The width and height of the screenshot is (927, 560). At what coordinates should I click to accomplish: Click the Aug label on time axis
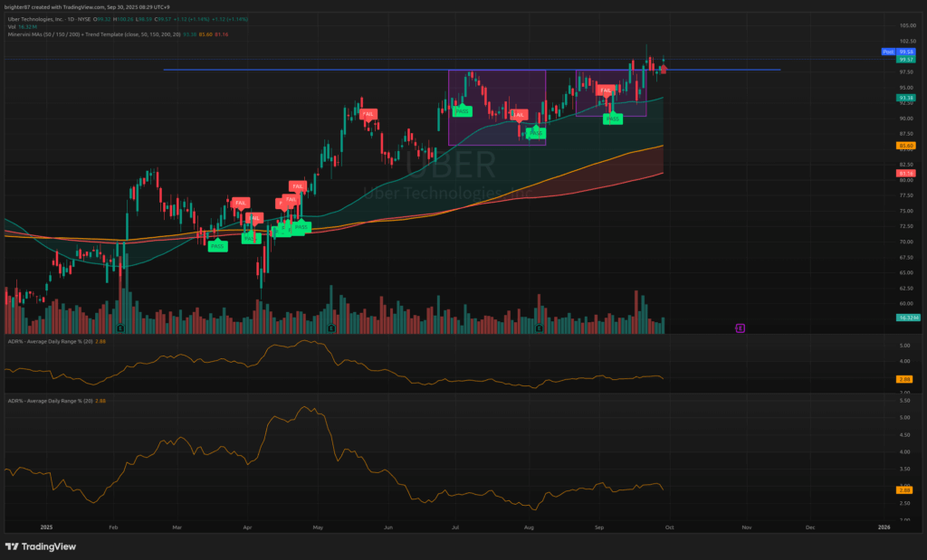529,527
